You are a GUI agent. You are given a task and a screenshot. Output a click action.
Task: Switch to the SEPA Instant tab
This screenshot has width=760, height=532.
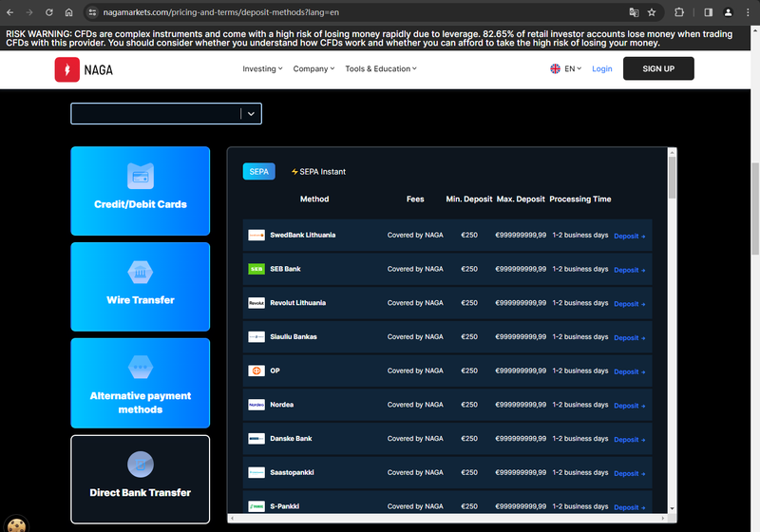318,172
